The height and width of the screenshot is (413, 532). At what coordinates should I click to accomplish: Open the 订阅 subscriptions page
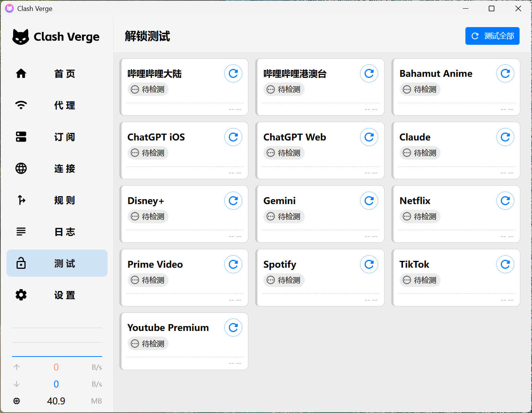pyautogui.click(x=57, y=137)
